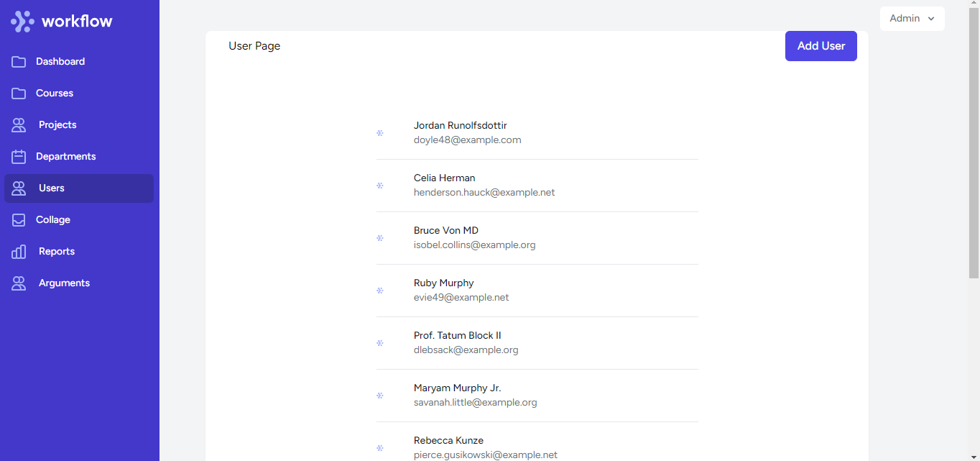980x461 pixels.
Task: Click the Collage inbox icon
Action: coord(19,219)
